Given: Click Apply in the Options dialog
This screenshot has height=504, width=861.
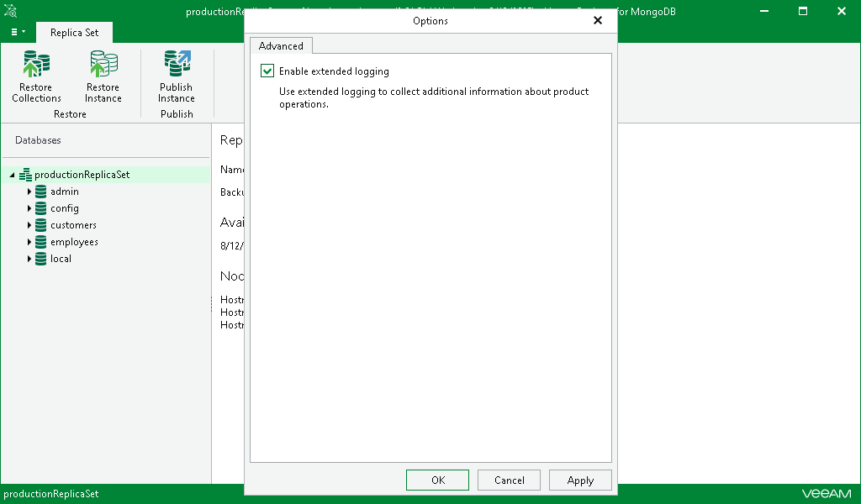Looking at the screenshot, I should coord(580,480).
